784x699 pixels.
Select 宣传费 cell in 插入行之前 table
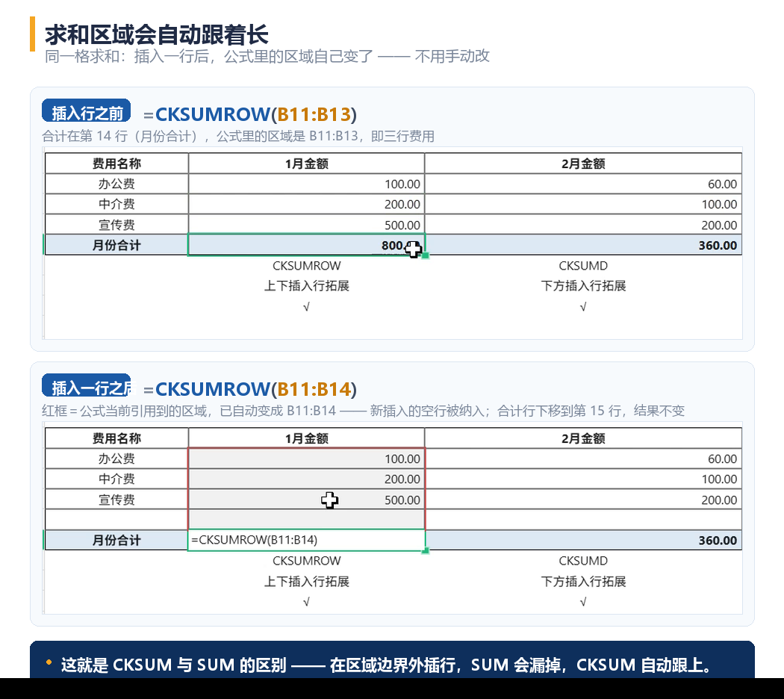pyautogui.click(x=116, y=225)
